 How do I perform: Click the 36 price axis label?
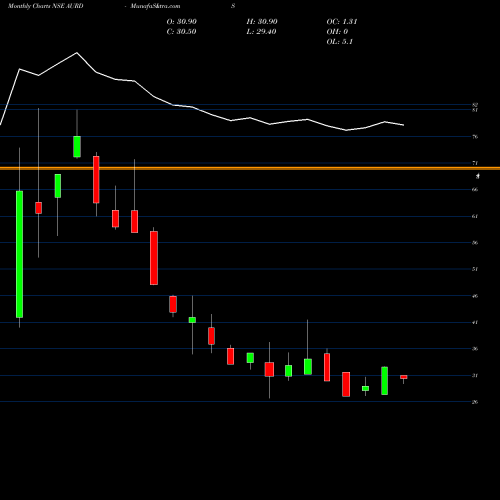click(475, 349)
